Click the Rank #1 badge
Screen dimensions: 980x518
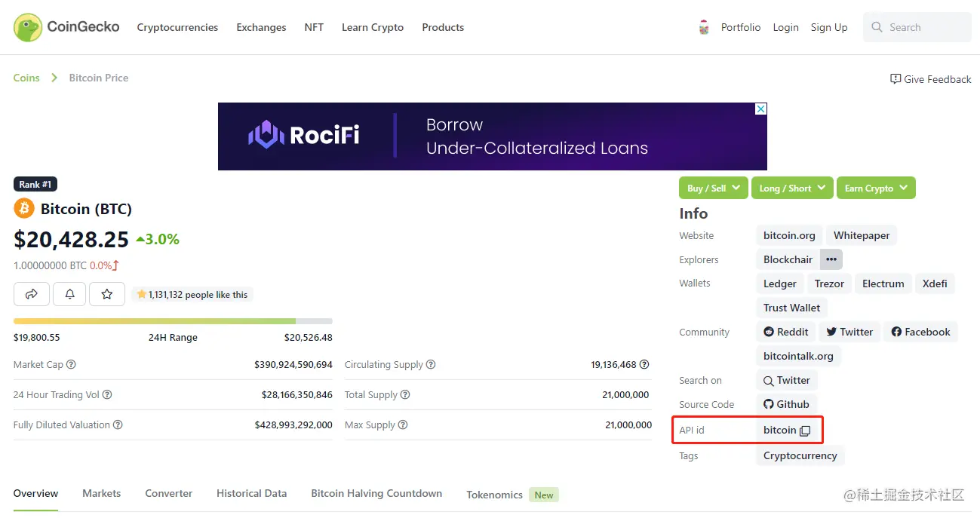point(35,184)
